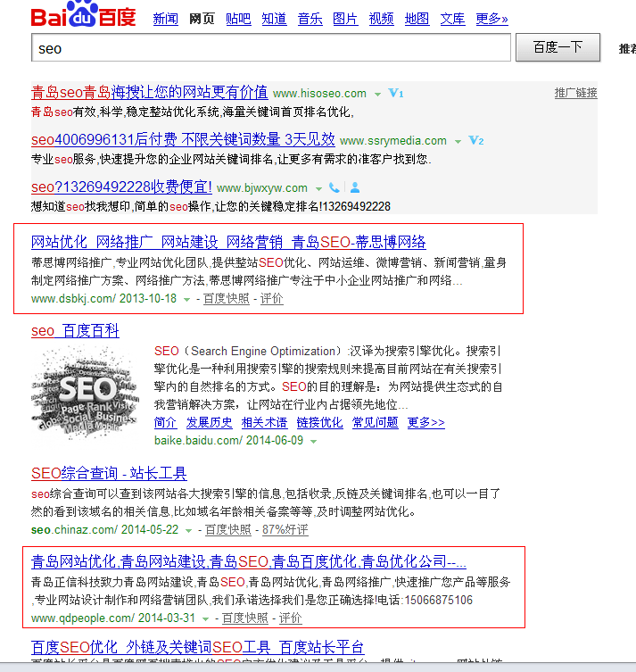The image size is (636, 672).
Task: Open the 百度SEO优化 百度站长平台 result title
Action: coord(197,647)
